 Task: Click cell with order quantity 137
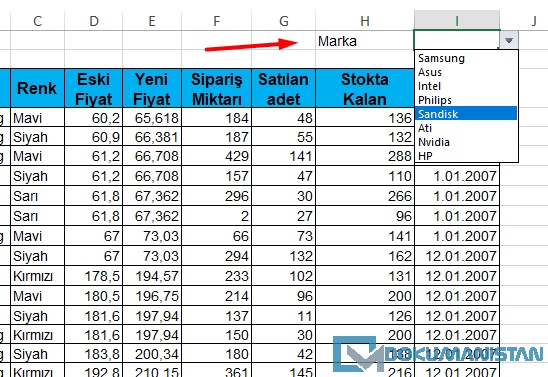[x=217, y=316]
